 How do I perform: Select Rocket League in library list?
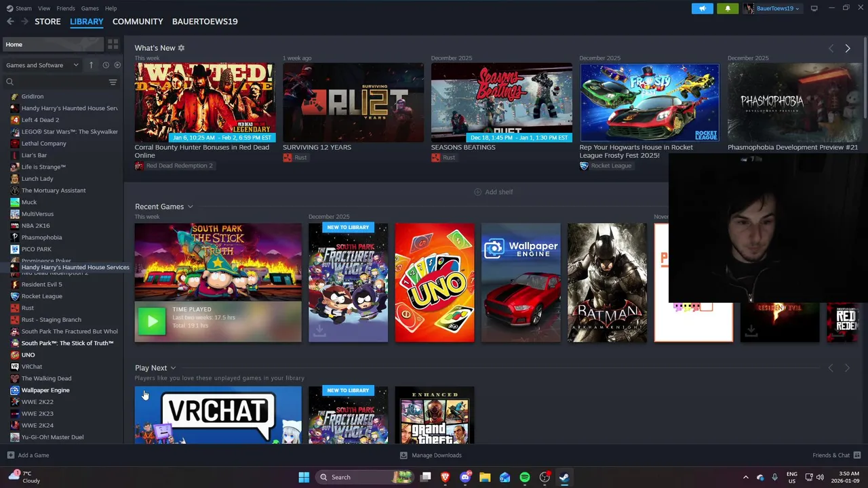point(41,296)
